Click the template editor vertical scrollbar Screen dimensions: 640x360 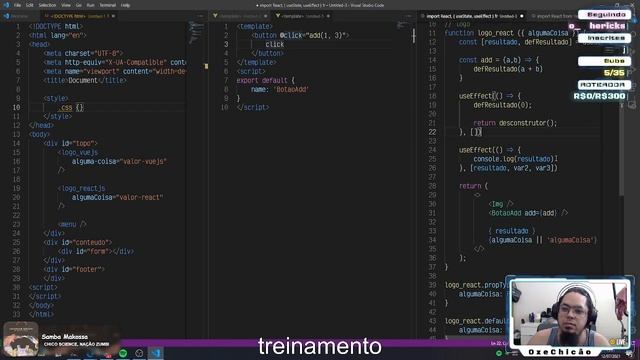coord(413,36)
